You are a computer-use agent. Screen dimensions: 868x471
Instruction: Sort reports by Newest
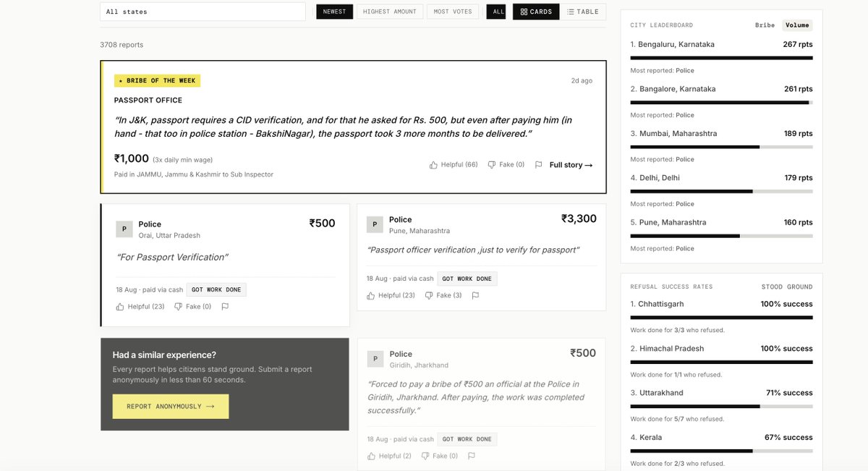click(334, 12)
